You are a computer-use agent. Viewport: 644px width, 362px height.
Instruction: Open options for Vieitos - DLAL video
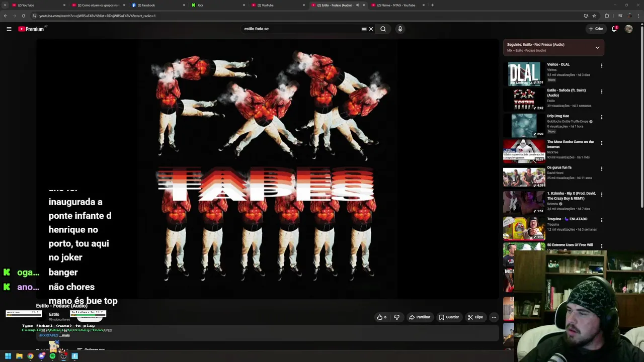[601, 65]
